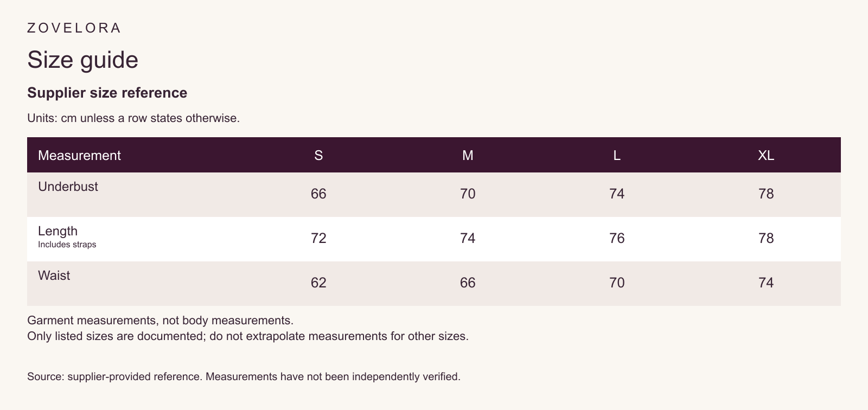Click the Underbust row label

(68, 187)
